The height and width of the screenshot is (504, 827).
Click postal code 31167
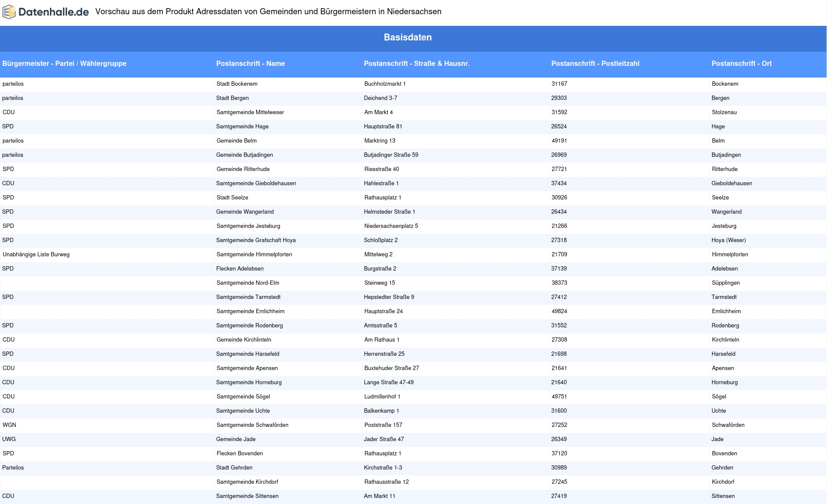(x=560, y=84)
